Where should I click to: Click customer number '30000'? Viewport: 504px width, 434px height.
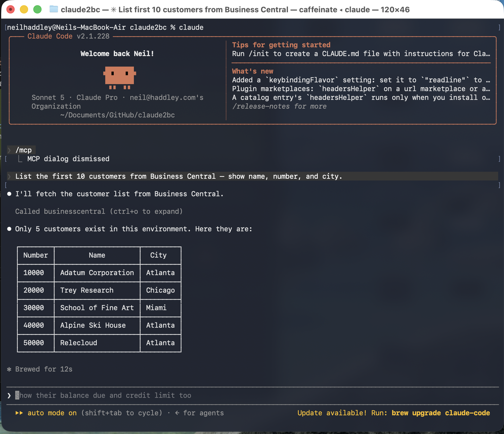click(x=34, y=308)
